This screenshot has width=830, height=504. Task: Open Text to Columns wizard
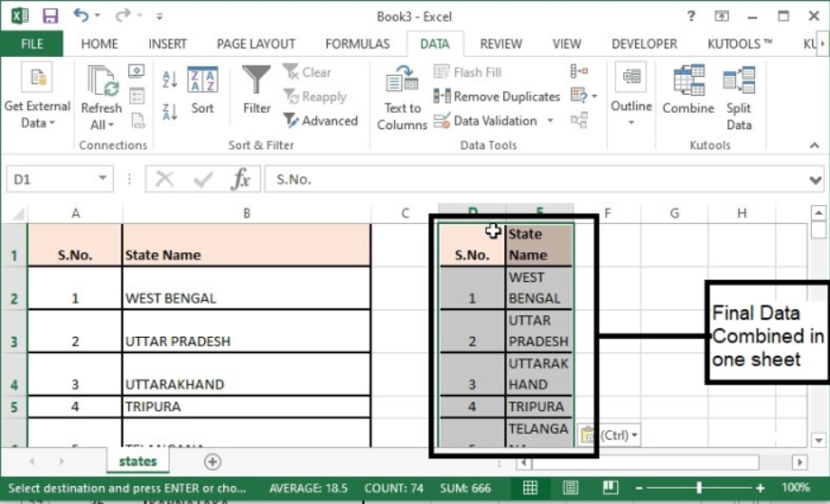(402, 99)
